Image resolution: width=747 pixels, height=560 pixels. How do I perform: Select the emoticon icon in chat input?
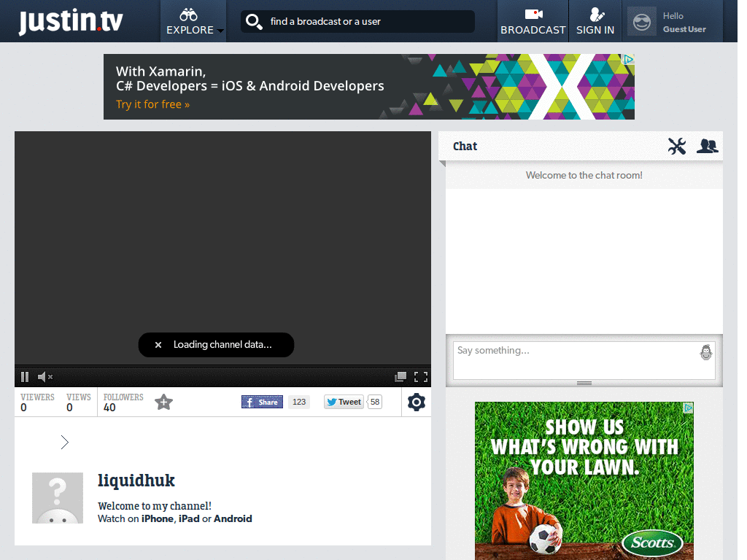coord(705,352)
